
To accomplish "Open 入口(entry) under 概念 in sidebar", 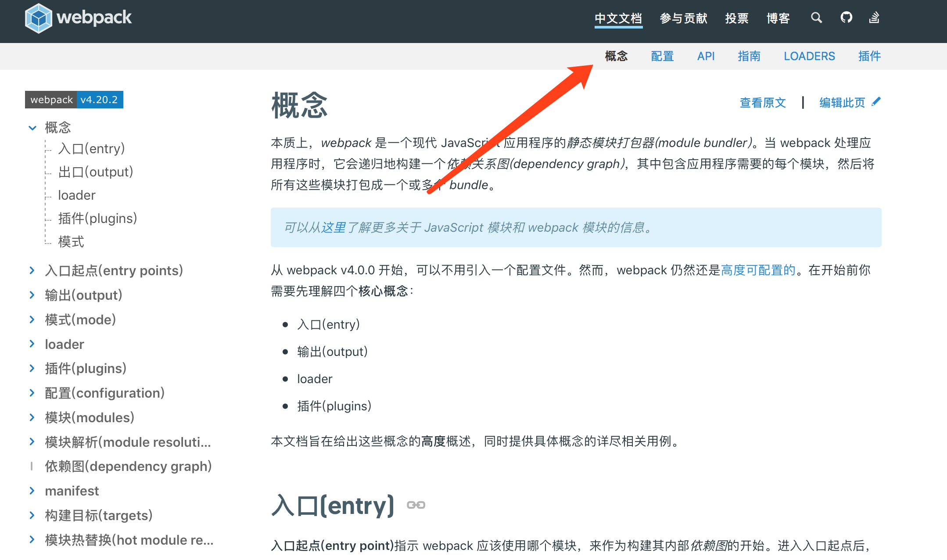I will tap(91, 149).
